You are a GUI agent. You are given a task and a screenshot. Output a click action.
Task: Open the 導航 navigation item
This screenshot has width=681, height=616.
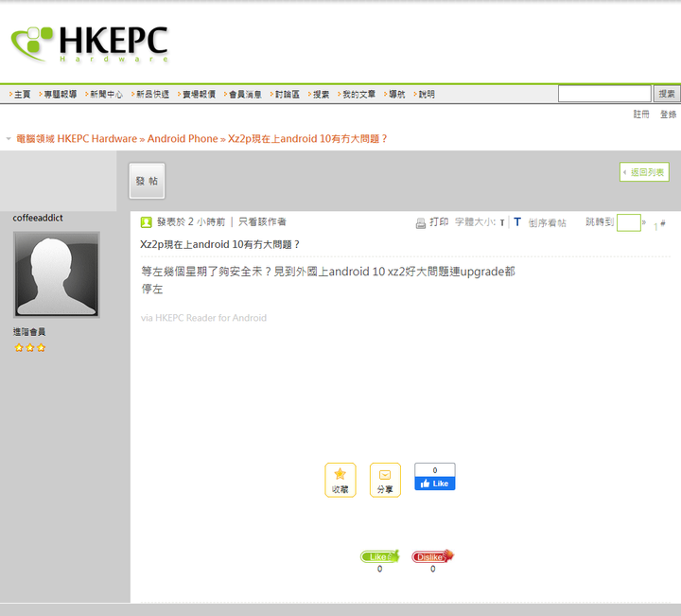[x=397, y=95]
